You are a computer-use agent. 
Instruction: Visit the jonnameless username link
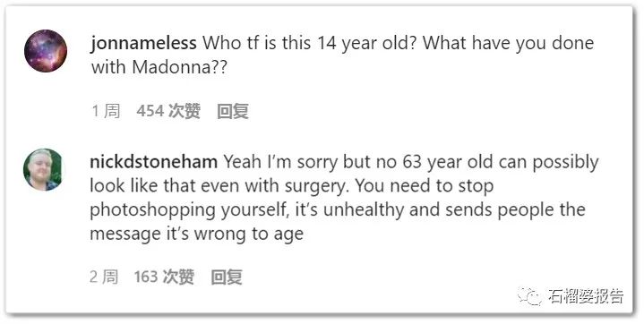[x=143, y=43]
